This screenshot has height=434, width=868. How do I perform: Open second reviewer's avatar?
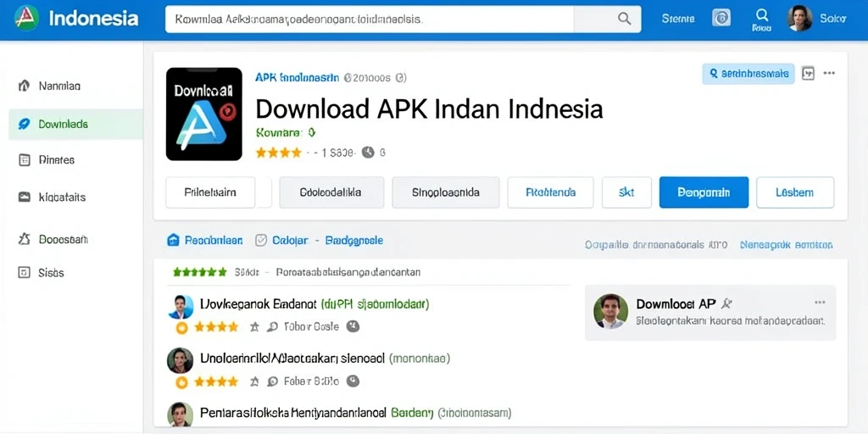pyautogui.click(x=180, y=360)
